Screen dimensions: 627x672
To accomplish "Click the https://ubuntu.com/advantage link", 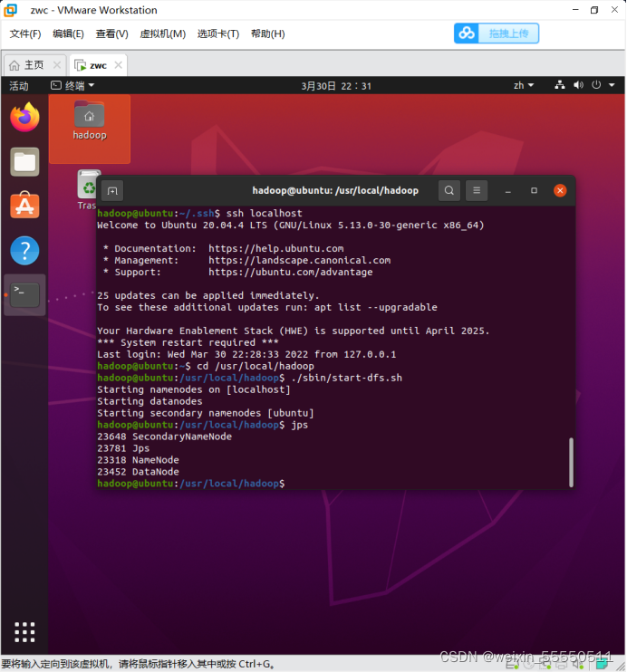I will tap(290, 272).
